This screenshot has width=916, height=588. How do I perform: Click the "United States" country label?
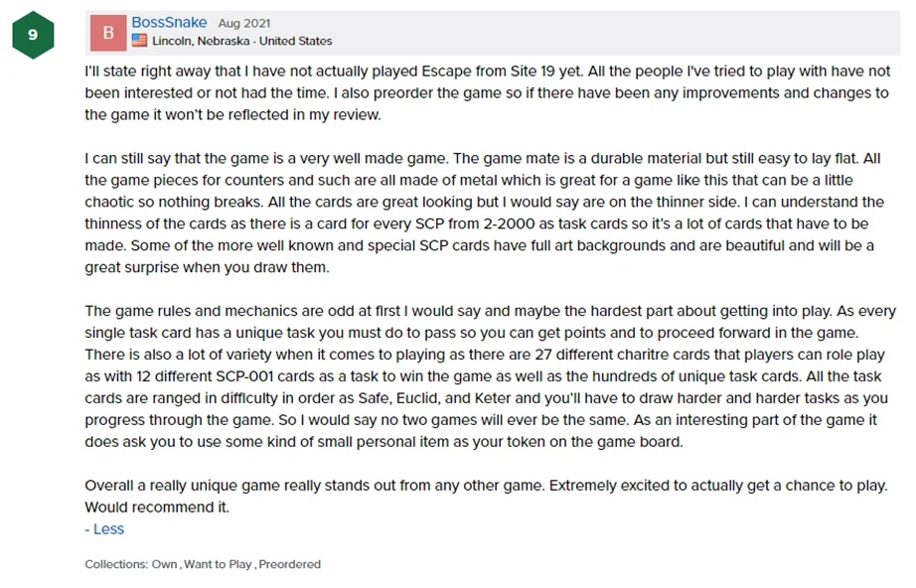click(x=295, y=41)
